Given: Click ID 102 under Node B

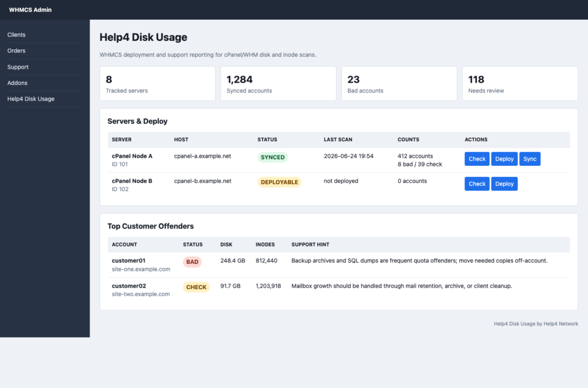Looking at the screenshot, I should (x=120, y=189).
